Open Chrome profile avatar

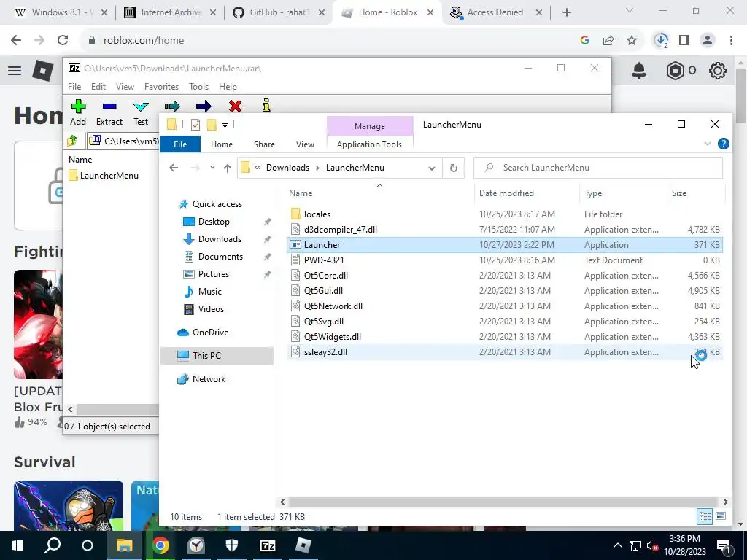click(x=708, y=41)
